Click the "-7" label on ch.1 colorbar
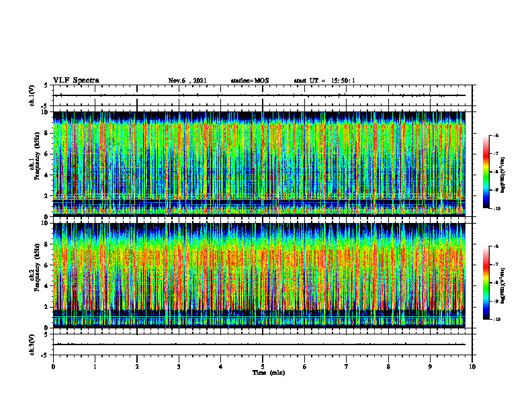532x411 pixels. 496,154
